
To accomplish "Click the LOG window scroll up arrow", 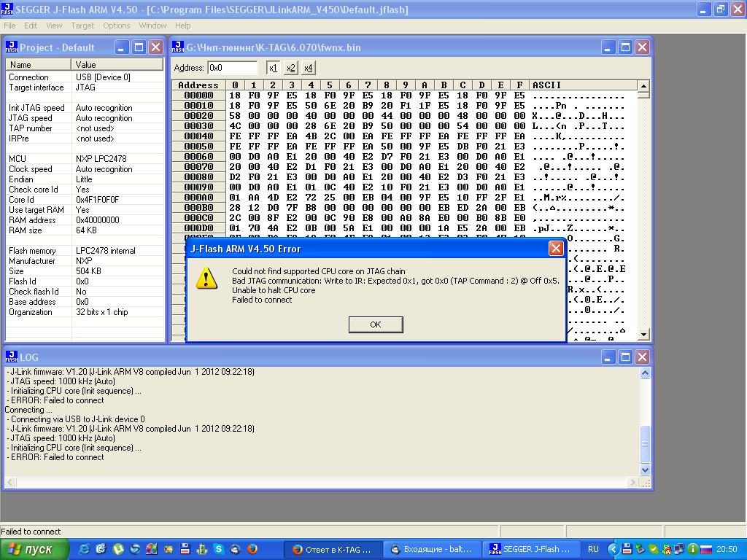I will [645, 373].
